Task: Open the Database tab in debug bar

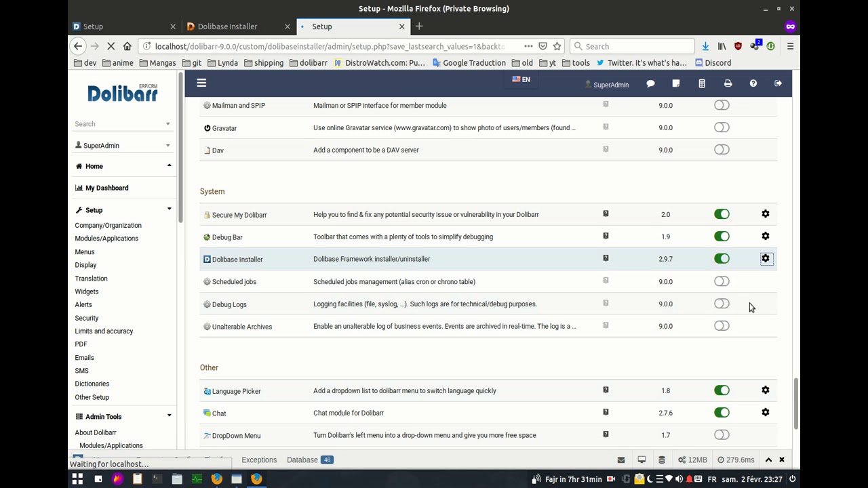Action: pos(309,460)
